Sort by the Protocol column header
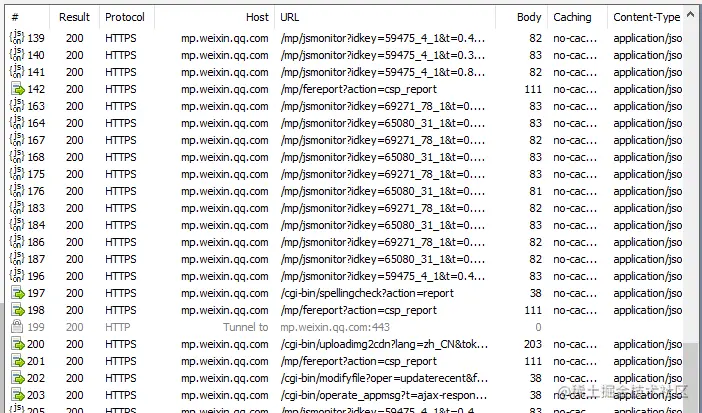Image resolution: width=702 pixels, height=413 pixels. click(x=127, y=17)
